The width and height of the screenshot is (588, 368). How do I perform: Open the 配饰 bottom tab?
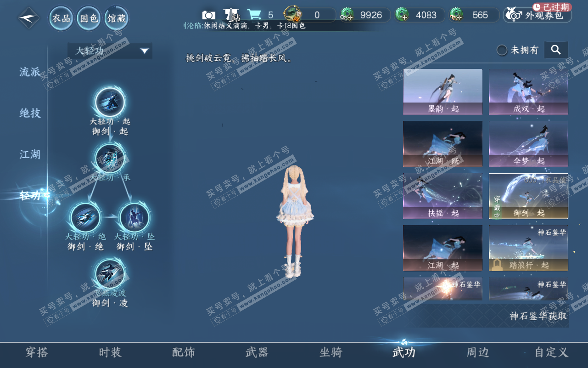[x=184, y=353]
